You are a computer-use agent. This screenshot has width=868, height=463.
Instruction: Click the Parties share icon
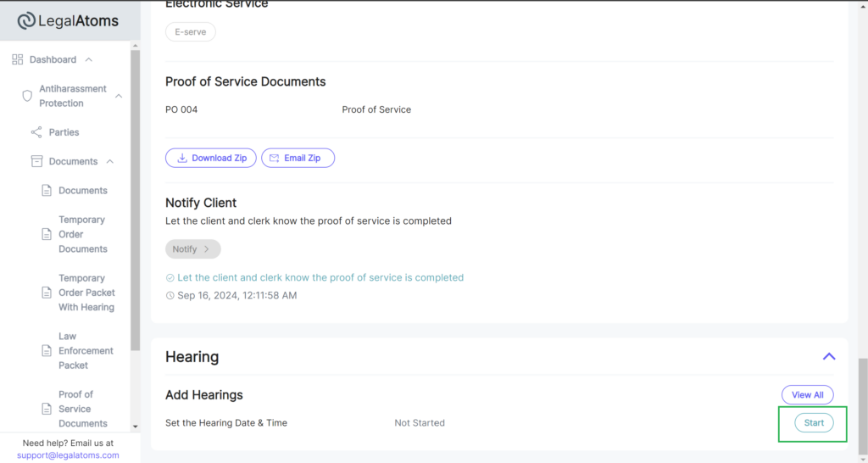[x=36, y=132]
